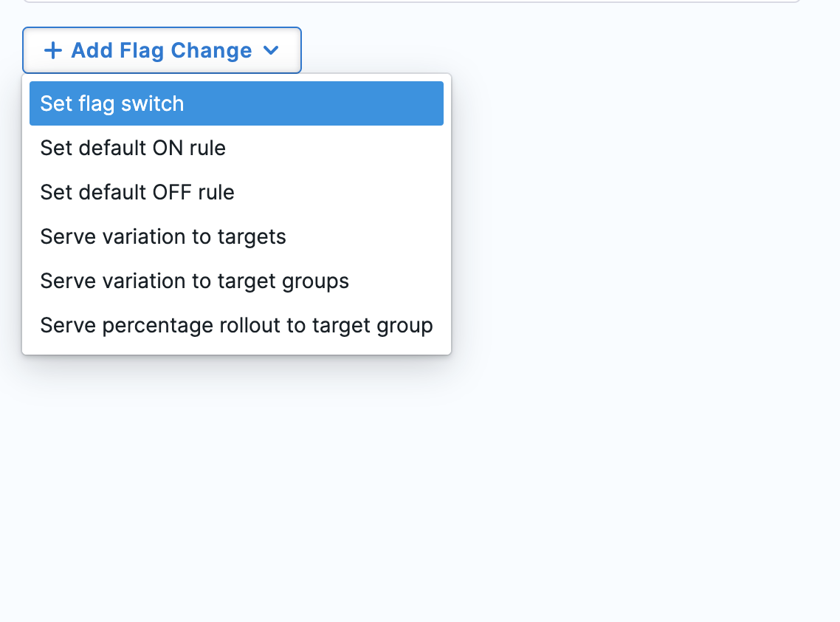Select the plus symbol inside the flag button

(52, 50)
